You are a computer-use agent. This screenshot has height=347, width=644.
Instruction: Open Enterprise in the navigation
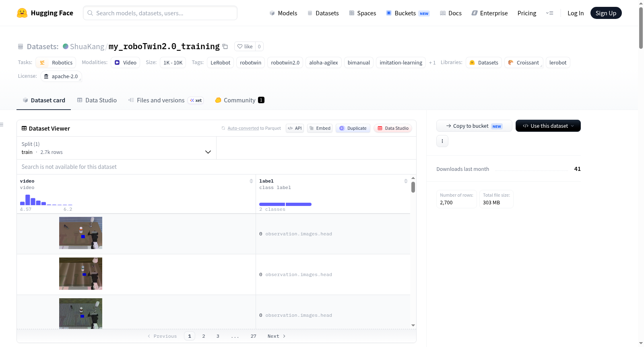[489, 13]
